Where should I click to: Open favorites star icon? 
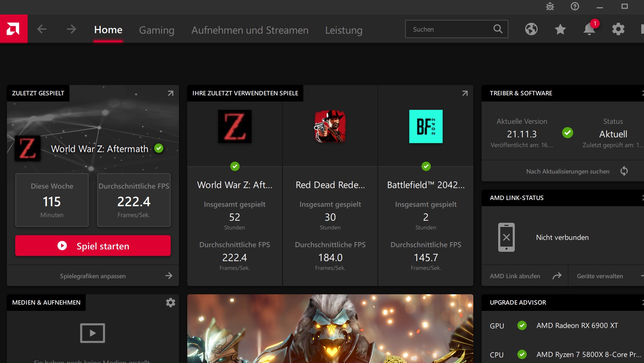560,29
